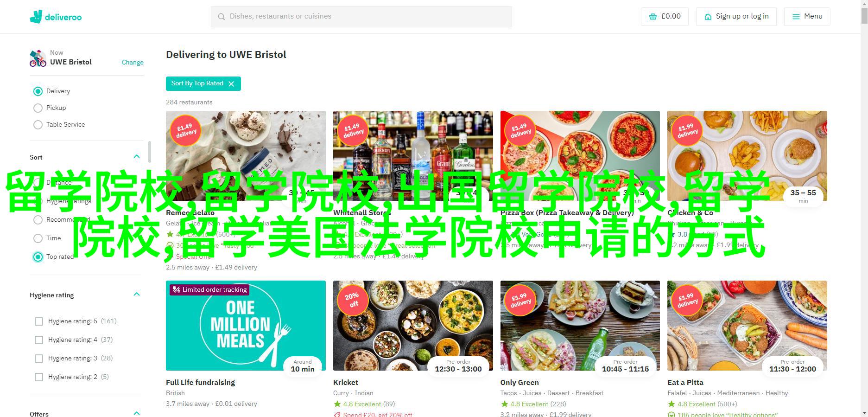
Task: Click the house icon beside Sign up
Action: (708, 16)
